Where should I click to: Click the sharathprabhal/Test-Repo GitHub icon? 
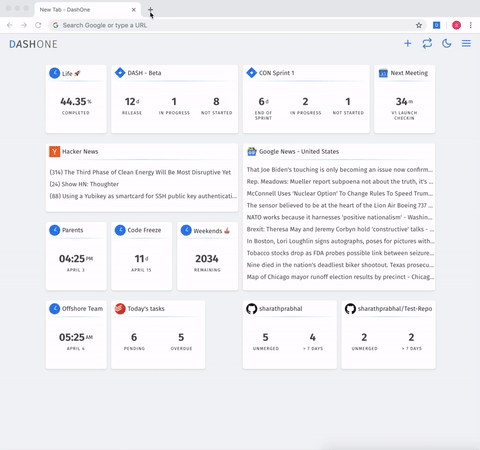point(350,309)
